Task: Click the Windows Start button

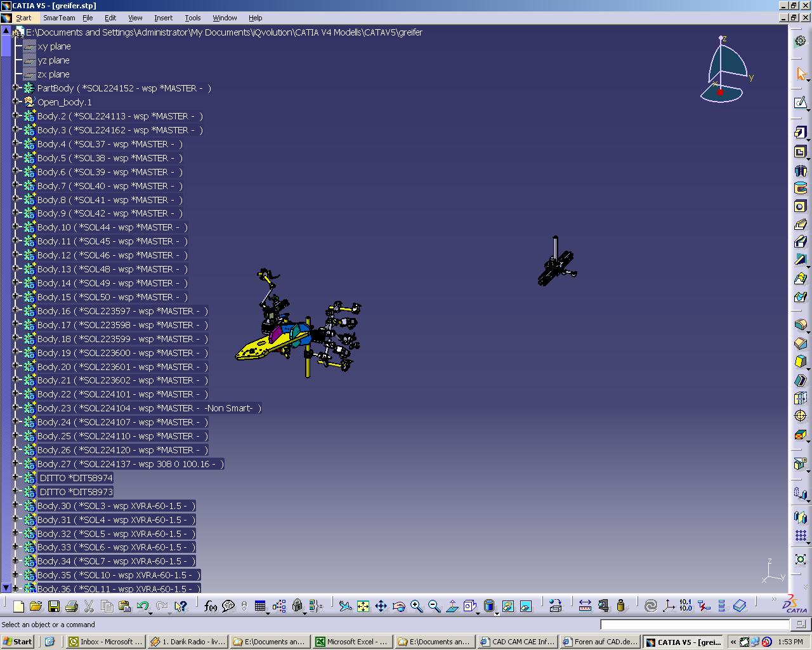Action: tap(17, 641)
